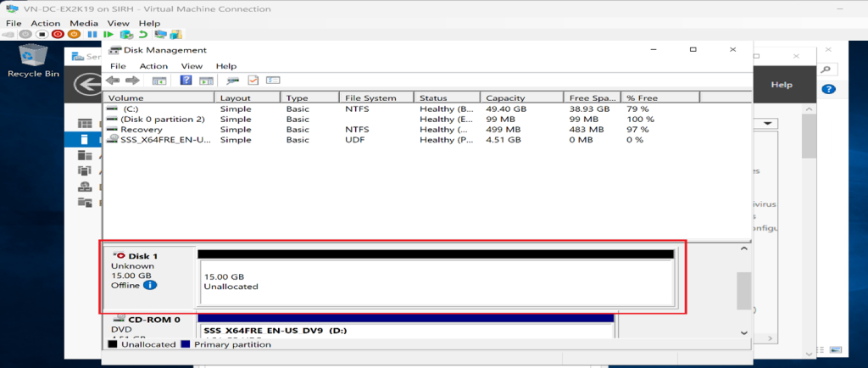Image resolution: width=868 pixels, height=368 pixels.
Task: Click the Revert icon in VM toolbar
Action: [143, 35]
